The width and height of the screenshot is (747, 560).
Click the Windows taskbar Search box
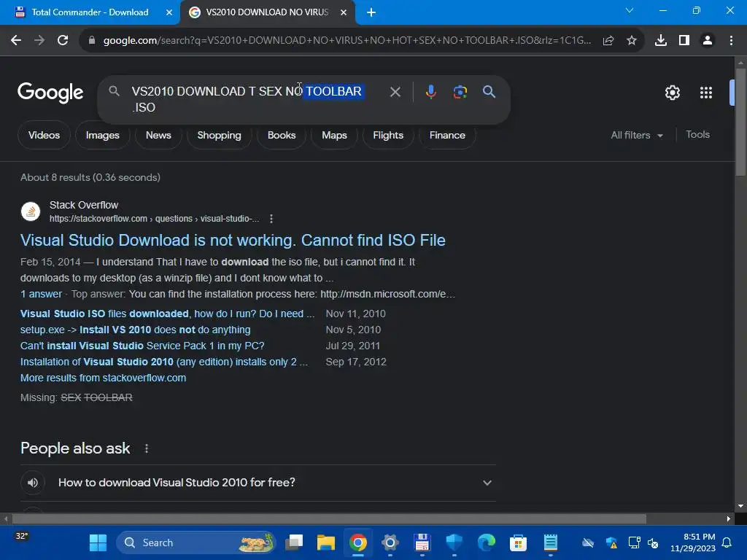[x=196, y=542]
